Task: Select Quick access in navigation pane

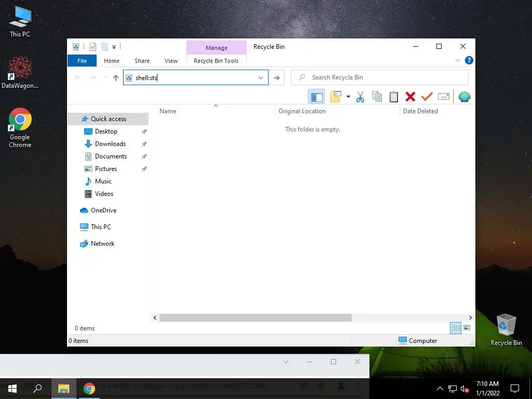Action: pyautogui.click(x=108, y=119)
